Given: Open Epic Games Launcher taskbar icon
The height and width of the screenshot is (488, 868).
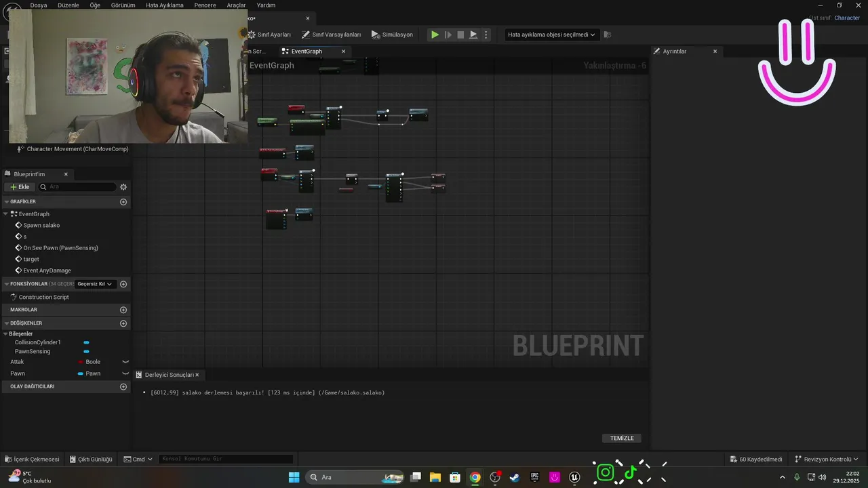Looking at the screenshot, I should 534,477.
